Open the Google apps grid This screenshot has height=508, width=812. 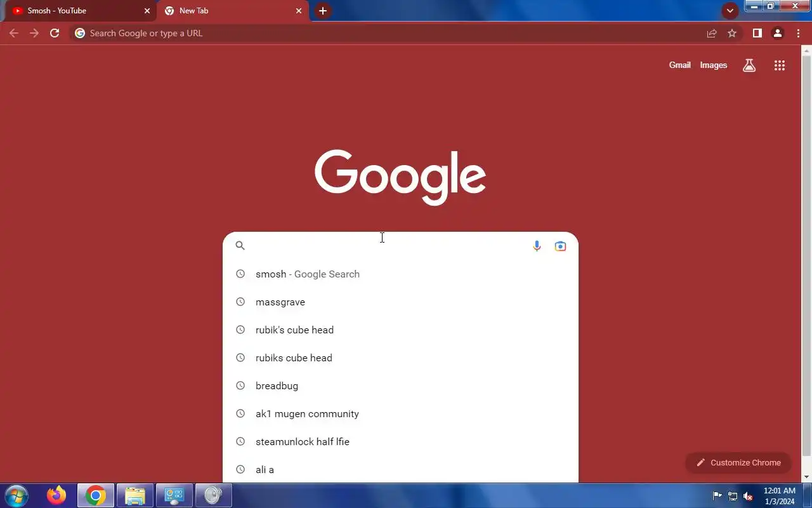(x=780, y=65)
